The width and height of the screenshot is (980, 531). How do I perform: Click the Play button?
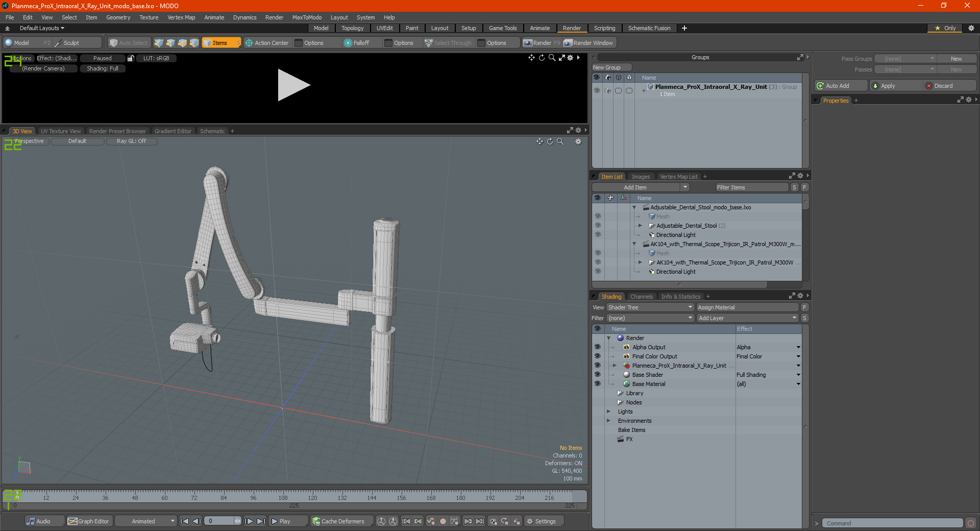[288, 521]
